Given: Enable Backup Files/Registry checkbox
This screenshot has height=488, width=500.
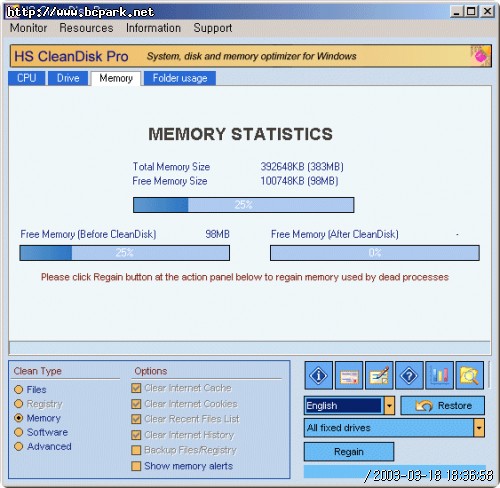Looking at the screenshot, I should click(x=136, y=450).
